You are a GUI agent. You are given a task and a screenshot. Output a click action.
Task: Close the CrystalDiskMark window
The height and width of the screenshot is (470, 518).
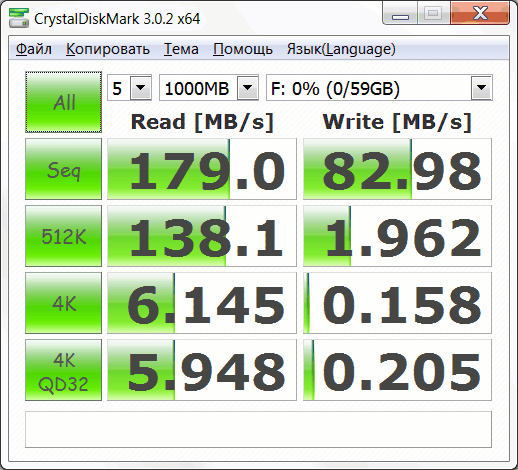pyautogui.click(x=480, y=13)
